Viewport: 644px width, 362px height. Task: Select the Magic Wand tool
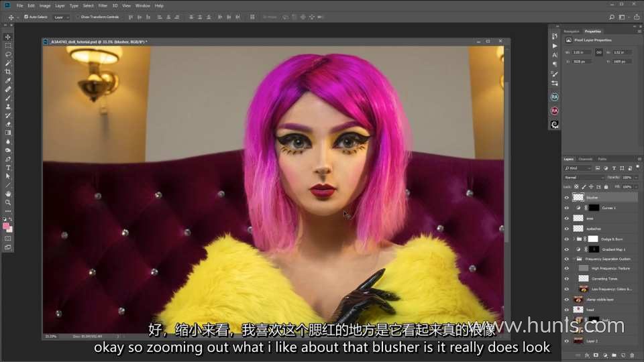pyautogui.click(x=8, y=63)
